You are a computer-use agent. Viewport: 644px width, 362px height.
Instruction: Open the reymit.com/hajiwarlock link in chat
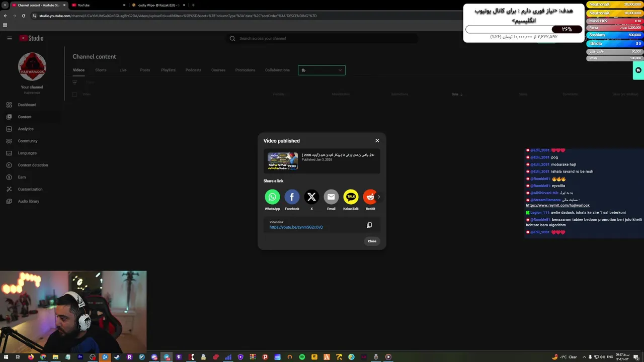tap(557, 205)
